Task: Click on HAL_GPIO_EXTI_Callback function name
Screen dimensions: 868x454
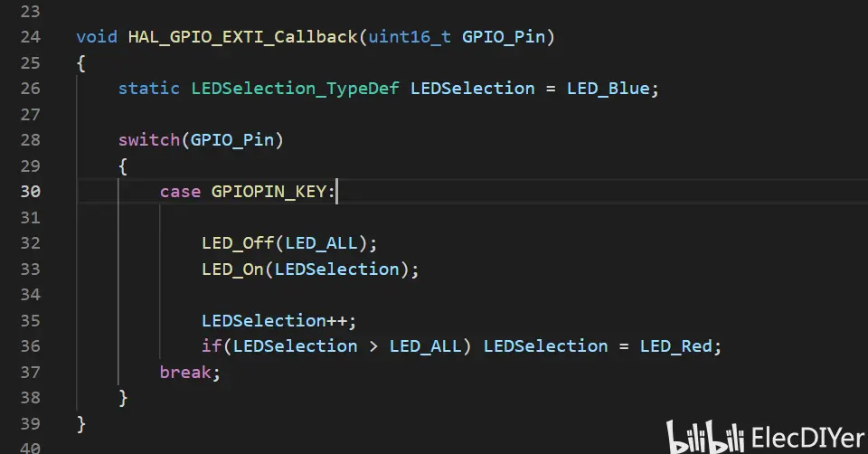Action: tap(243, 37)
